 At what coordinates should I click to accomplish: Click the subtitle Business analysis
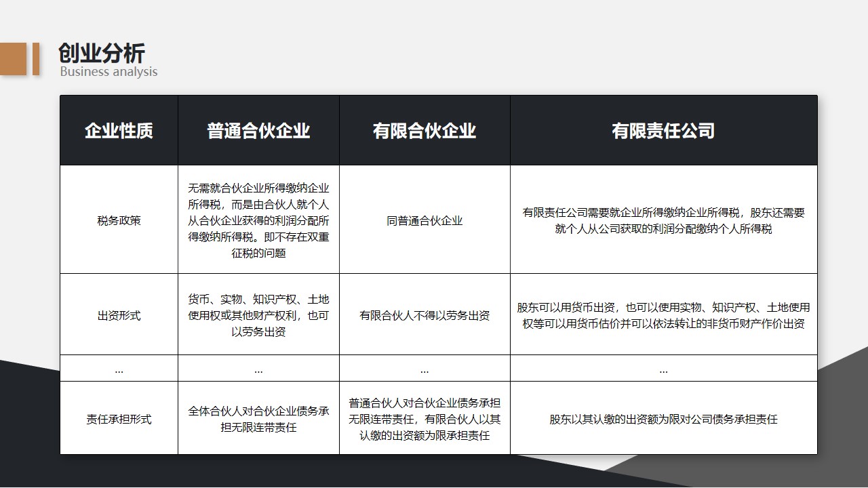click(x=108, y=72)
